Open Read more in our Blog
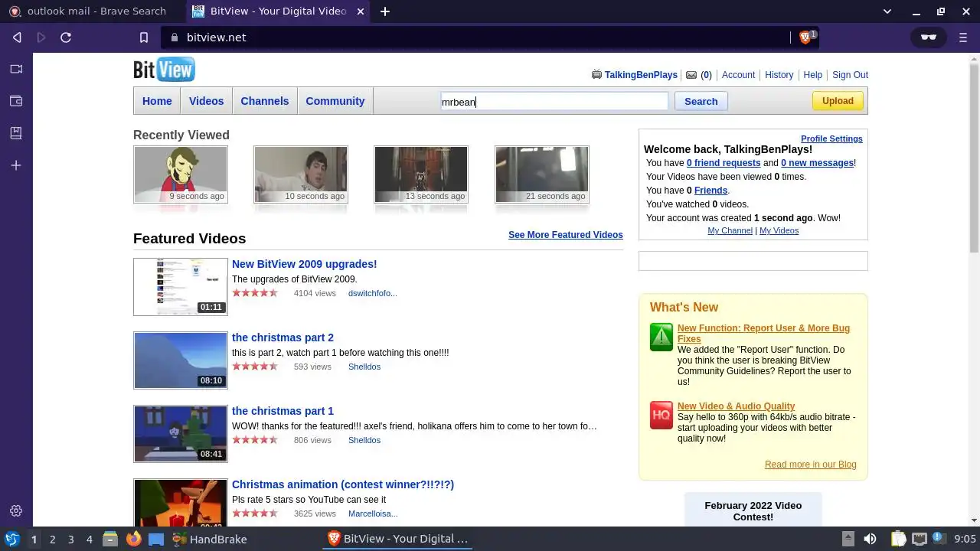The width and height of the screenshot is (980, 551). 810,465
